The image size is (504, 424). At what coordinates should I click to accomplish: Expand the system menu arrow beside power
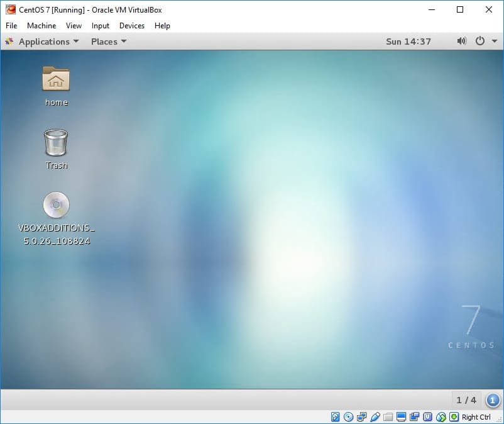click(x=495, y=41)
